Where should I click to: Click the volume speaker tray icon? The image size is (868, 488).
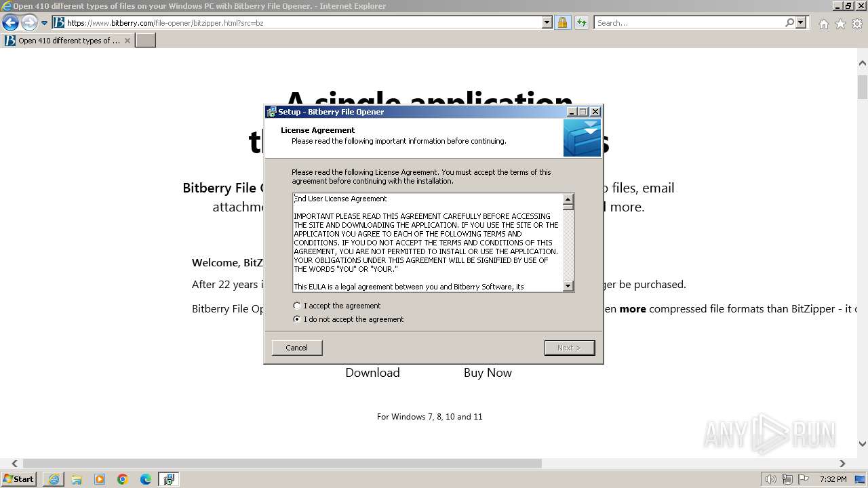(x=770, y=479)
